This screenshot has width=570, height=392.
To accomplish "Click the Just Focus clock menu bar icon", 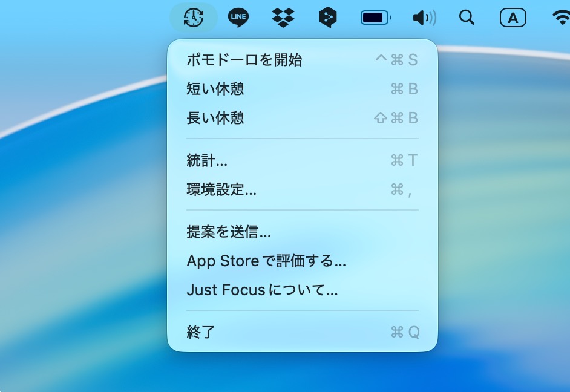I will coord(194,18).
